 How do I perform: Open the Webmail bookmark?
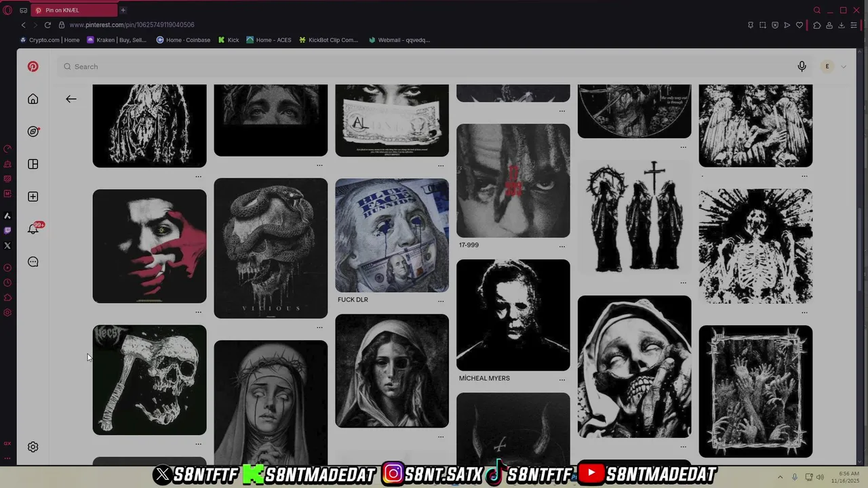pyautogui.click(x=399, y=40)
